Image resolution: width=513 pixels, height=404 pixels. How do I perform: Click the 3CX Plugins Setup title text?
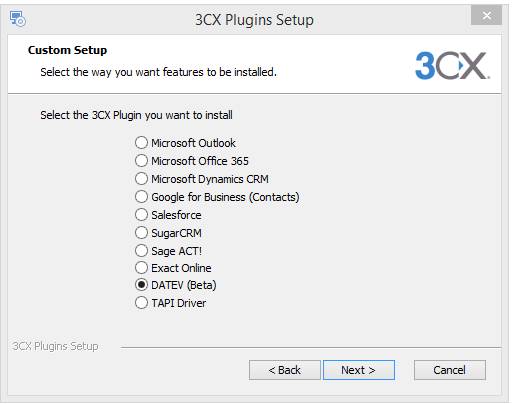coord(254,20)
